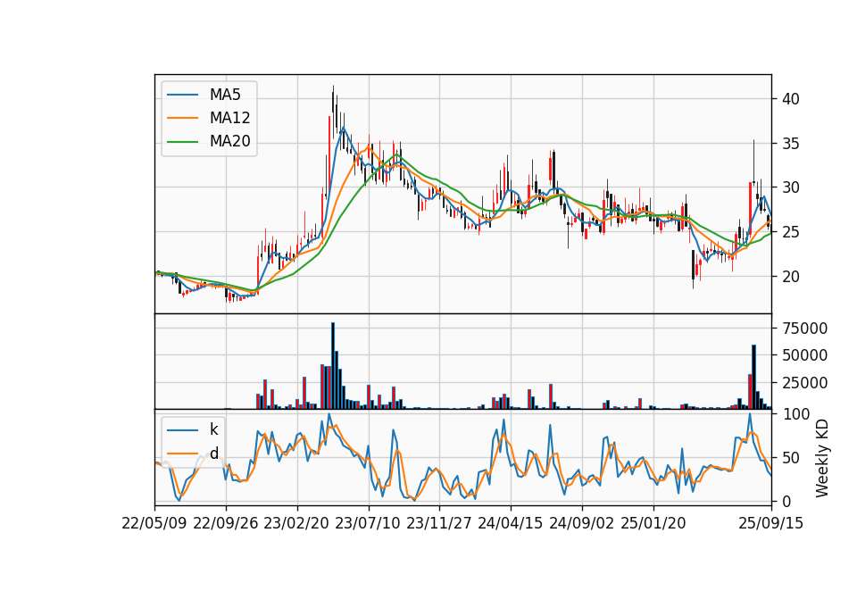Click the Weekly KD axis title
This screenshot has width=857, height=616.
click(x=822, y=458)
